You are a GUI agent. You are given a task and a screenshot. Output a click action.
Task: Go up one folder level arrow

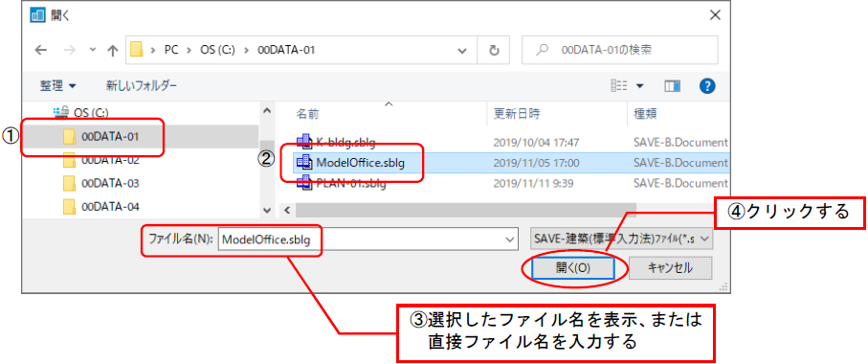[x=112, y=51]
